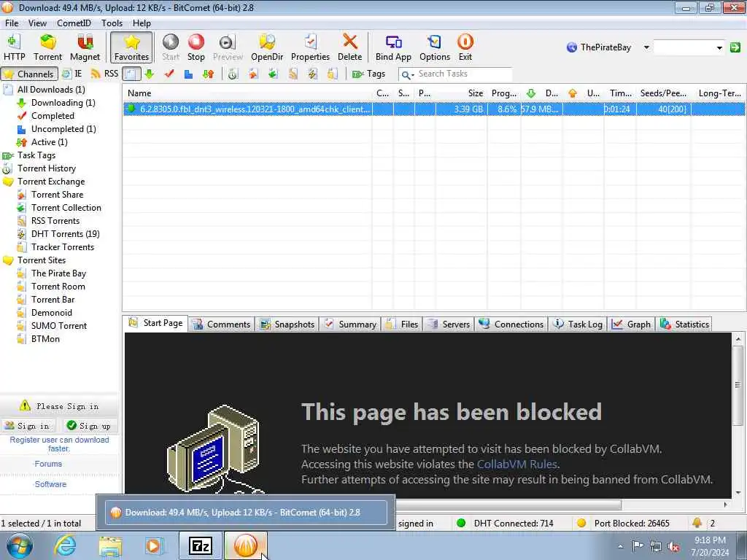
Task: Select the downloading task row in list
Action: (x=433, y=109)
